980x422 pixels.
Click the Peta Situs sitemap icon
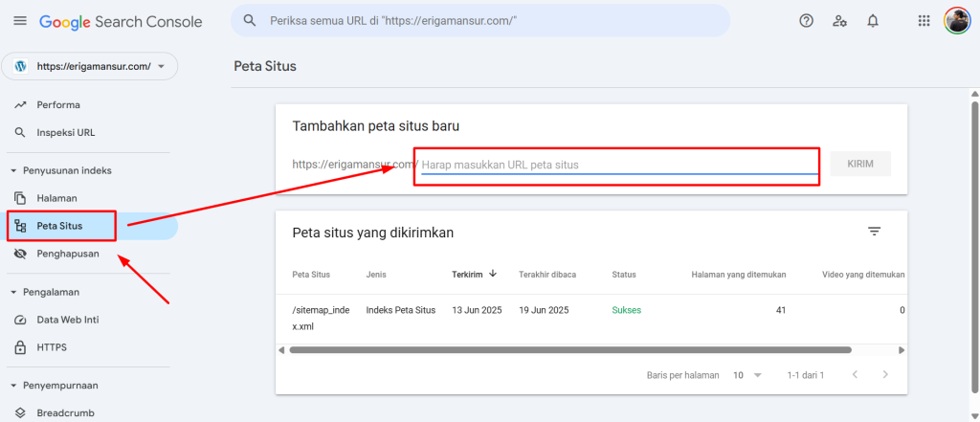(21, 226)
